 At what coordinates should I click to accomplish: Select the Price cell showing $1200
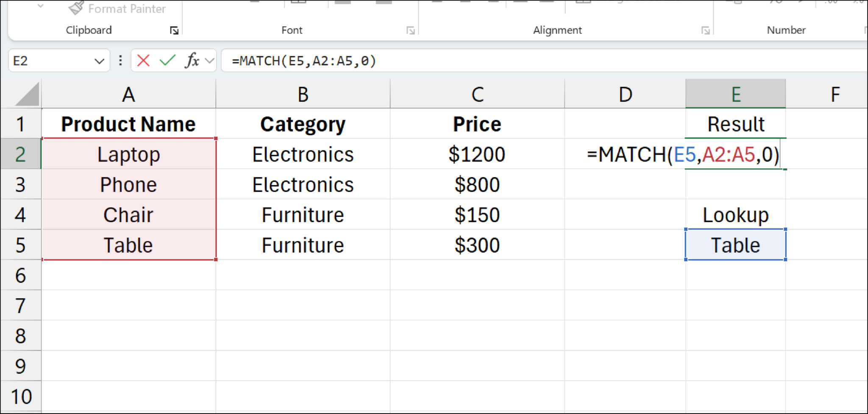pyautogui.click(x=477, y=154)
